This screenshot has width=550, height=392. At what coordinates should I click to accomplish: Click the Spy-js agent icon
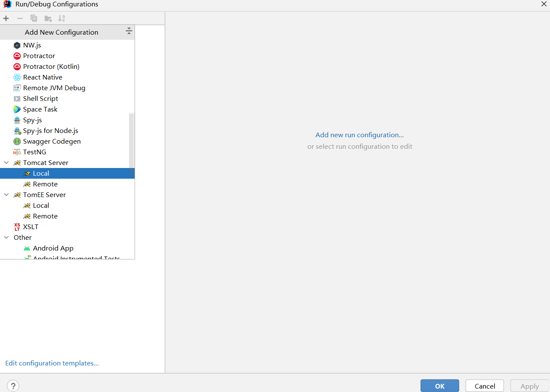click(x=17, y=120)
